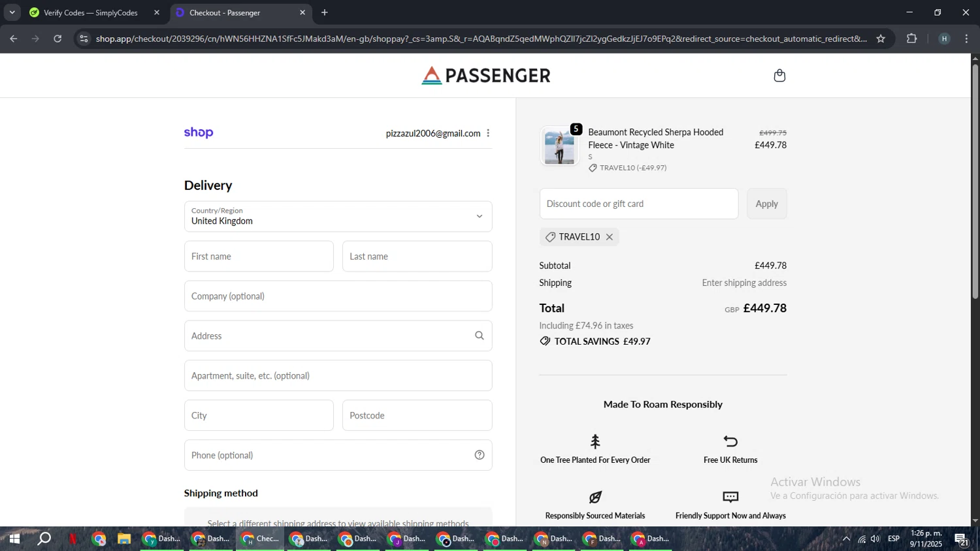
Task: Expand the Country/Region dropdown
Action: pos(338,216)
